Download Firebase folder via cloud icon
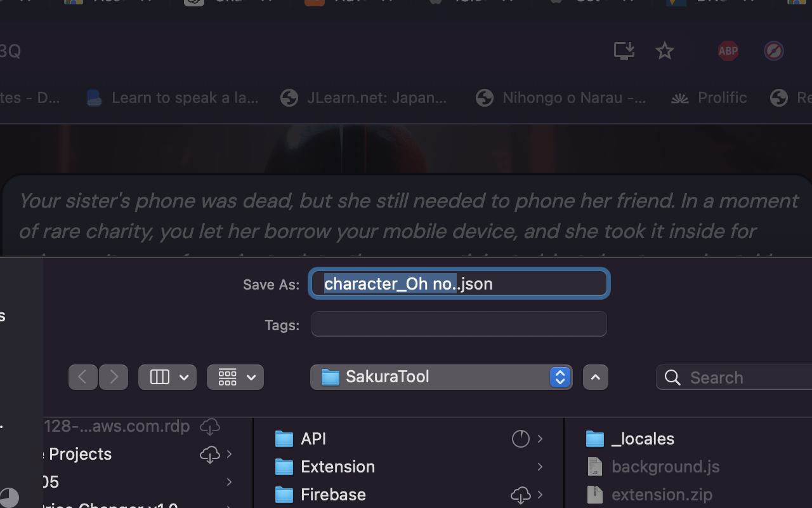The image size is (812, 508). click(x=520, y=495)
